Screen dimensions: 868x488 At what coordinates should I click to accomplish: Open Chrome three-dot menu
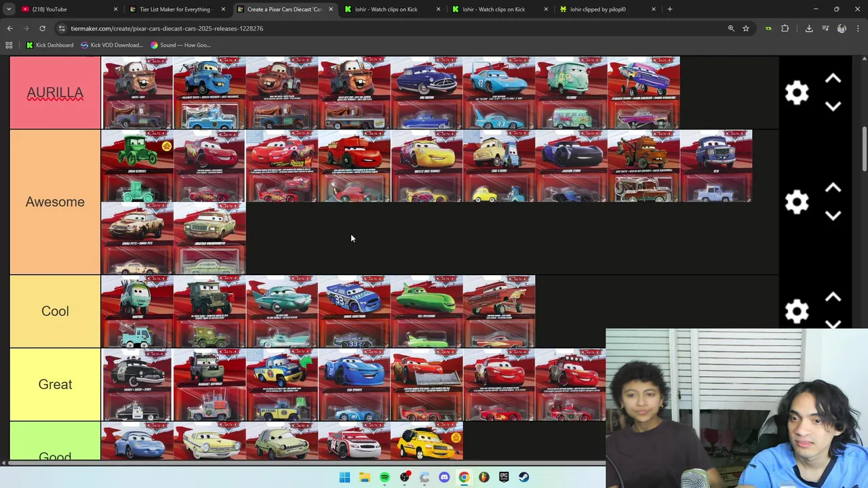coord(858,28)
